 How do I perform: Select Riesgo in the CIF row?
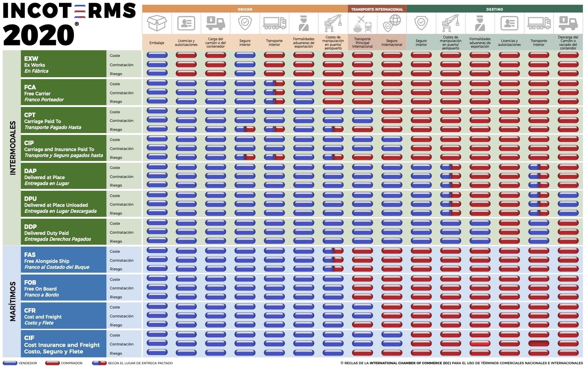coord(116,353)
